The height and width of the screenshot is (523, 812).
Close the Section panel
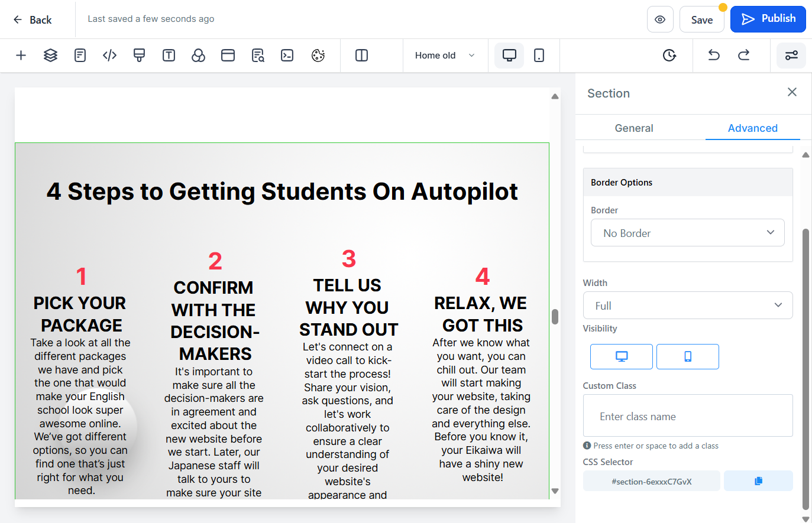792,92
